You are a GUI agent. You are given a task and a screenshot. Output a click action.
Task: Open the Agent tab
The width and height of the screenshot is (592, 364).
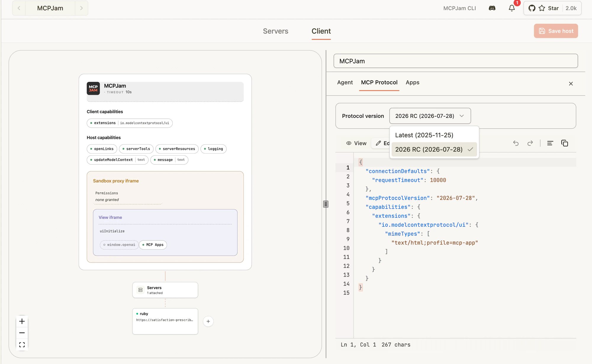[x=345, y=82]
